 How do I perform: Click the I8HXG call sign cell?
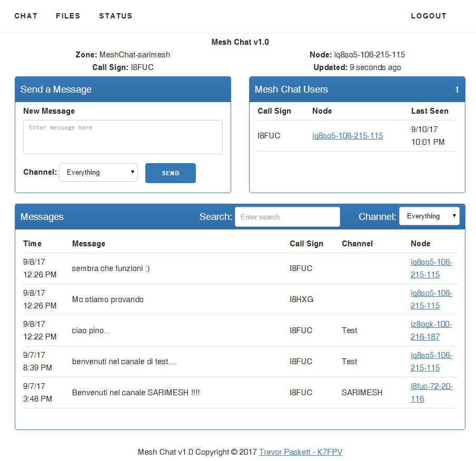coord(301,299)
